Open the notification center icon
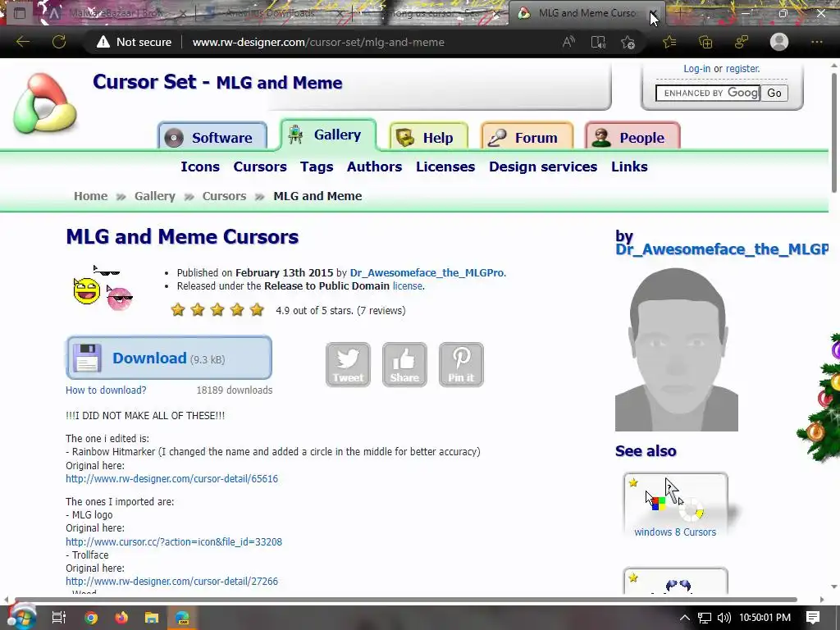840x630 pixels. [x=813, y=618]
